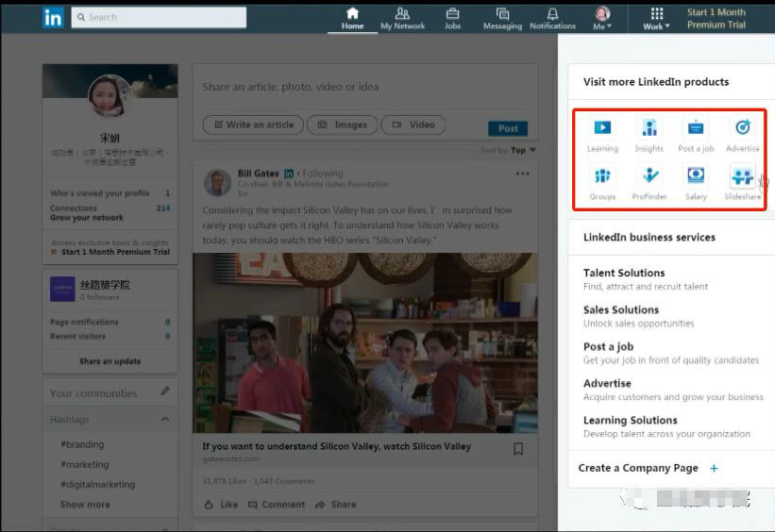The image size is (775, 532).
Task: Open Who's viewed your profile
Action: point(110,192)
